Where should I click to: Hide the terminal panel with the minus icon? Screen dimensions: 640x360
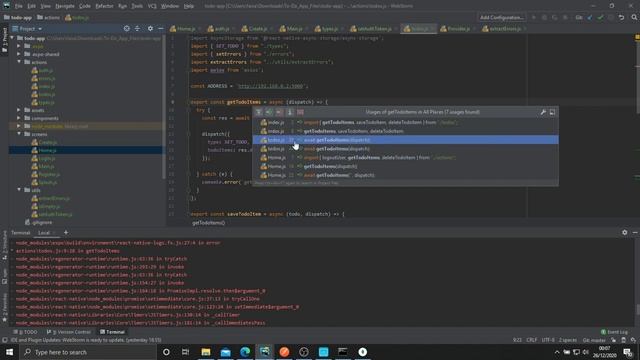(x=635, y=233)
